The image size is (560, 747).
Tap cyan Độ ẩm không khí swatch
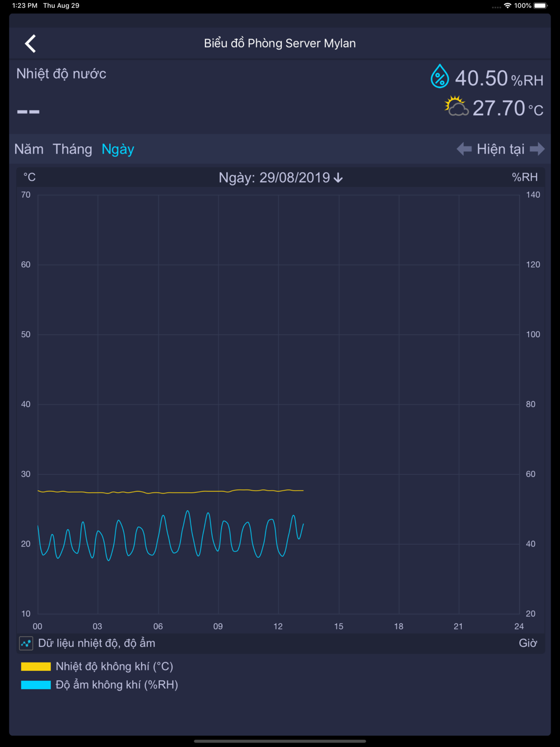[x=36, y=685]
